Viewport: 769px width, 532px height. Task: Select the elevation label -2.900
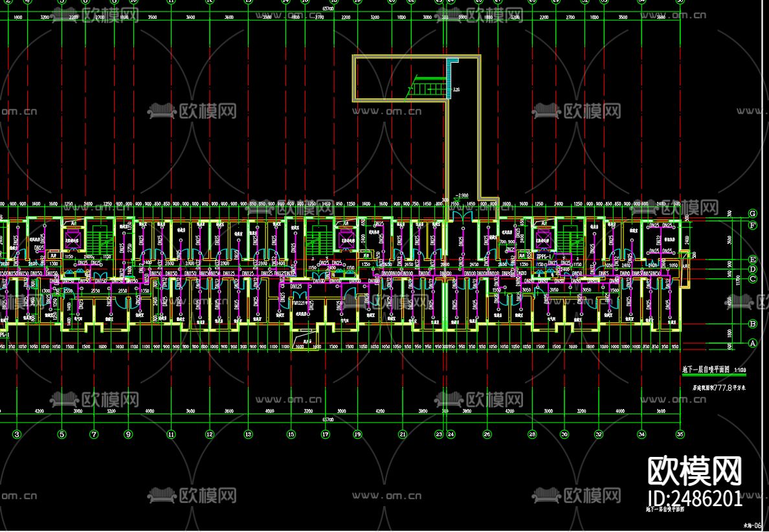tap(462, 195)
